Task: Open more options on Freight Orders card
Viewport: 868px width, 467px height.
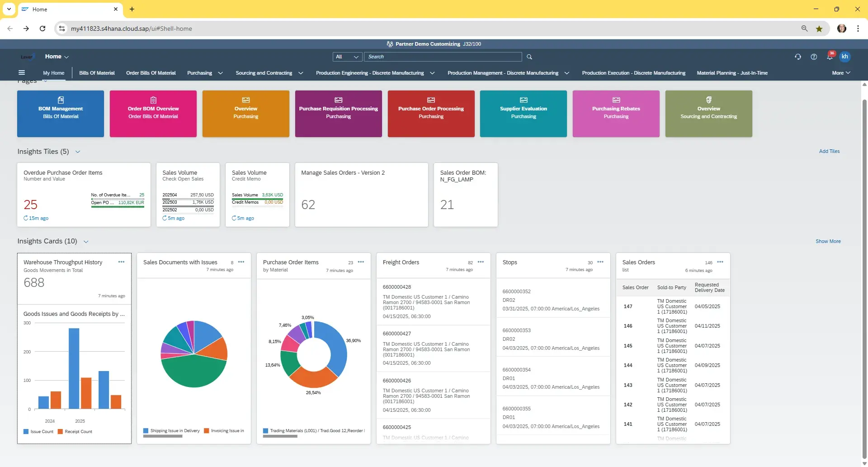Action: click(481, 262)
